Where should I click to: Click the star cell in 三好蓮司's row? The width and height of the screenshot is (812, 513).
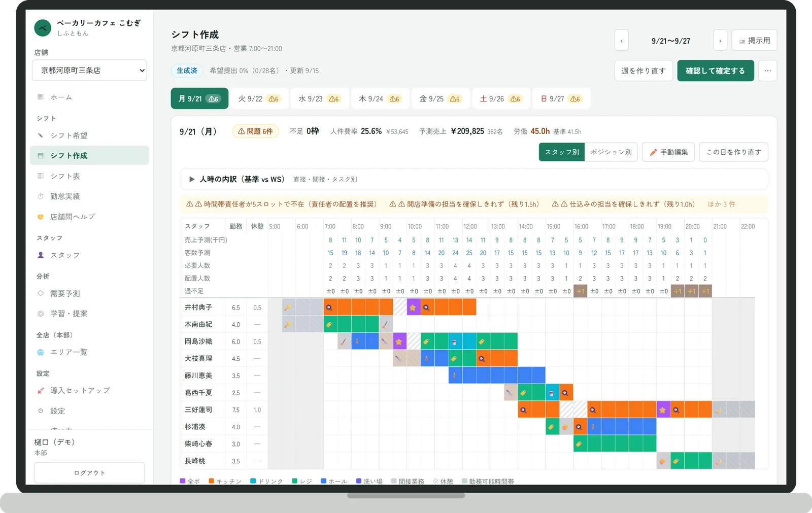[663, 409]
